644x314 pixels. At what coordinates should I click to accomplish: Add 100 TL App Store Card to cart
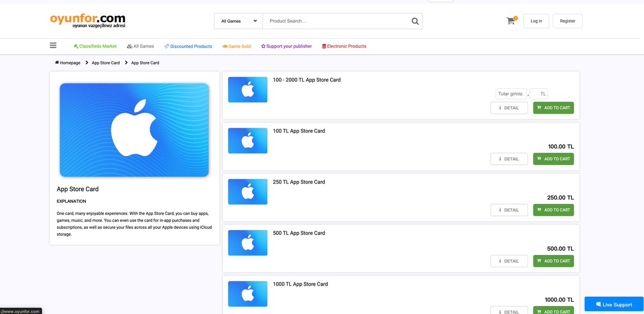point(553,159)
